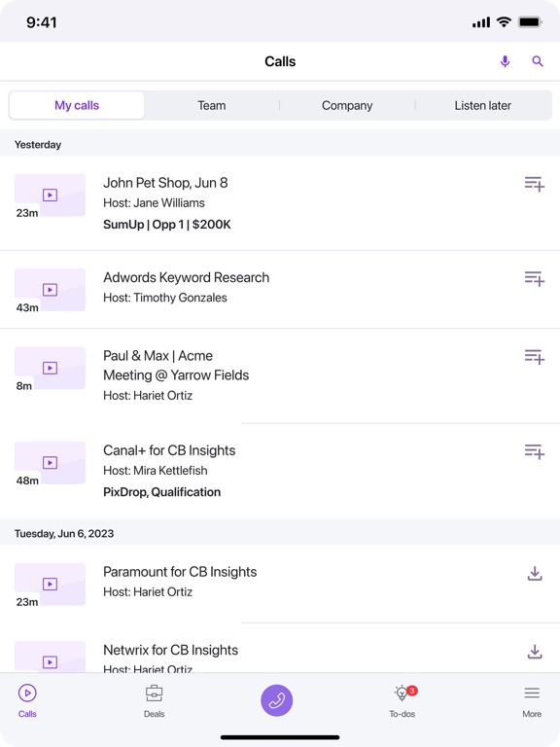Download the Paramount for CB Insights call
Screen dimensions: 560x747
[535, 573]
